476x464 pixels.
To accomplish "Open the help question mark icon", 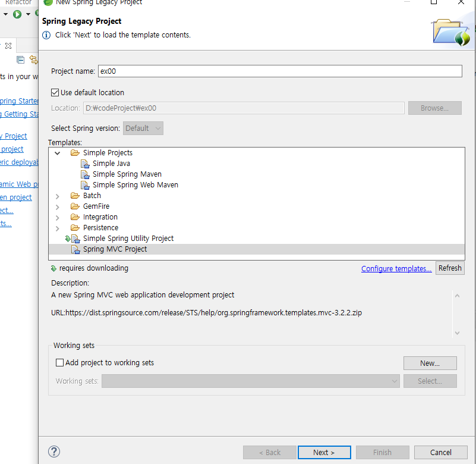I will pyautogui.click(x=54, y=452).
